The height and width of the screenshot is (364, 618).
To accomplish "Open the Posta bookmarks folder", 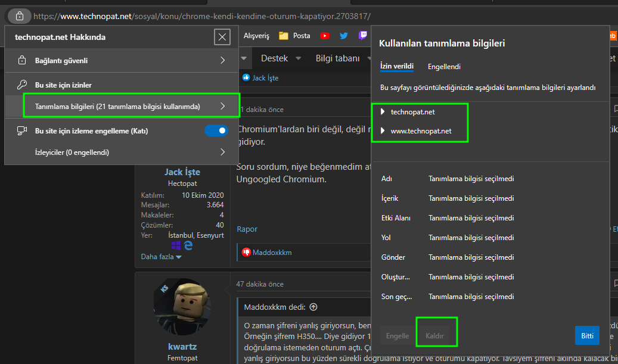I will coord(294,36).
